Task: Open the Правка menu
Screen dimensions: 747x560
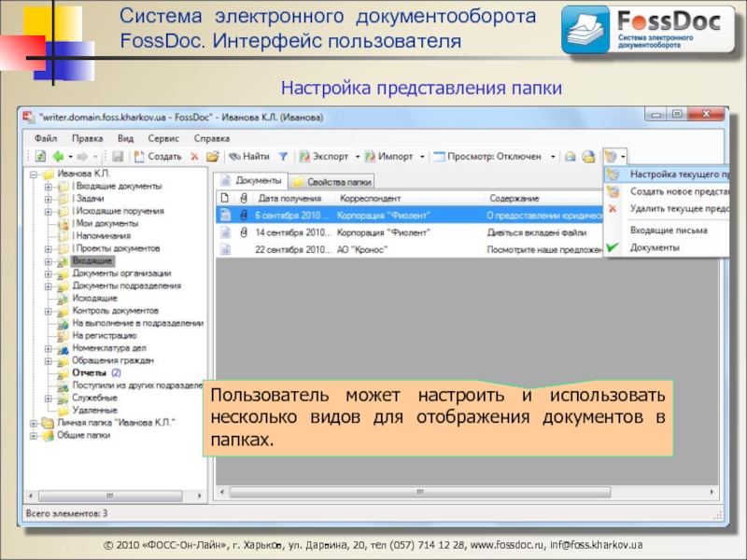Action: click(87, 138)
